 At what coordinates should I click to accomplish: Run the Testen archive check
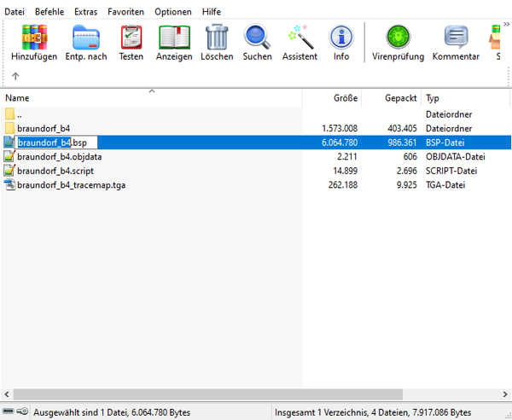coord(131,38)
